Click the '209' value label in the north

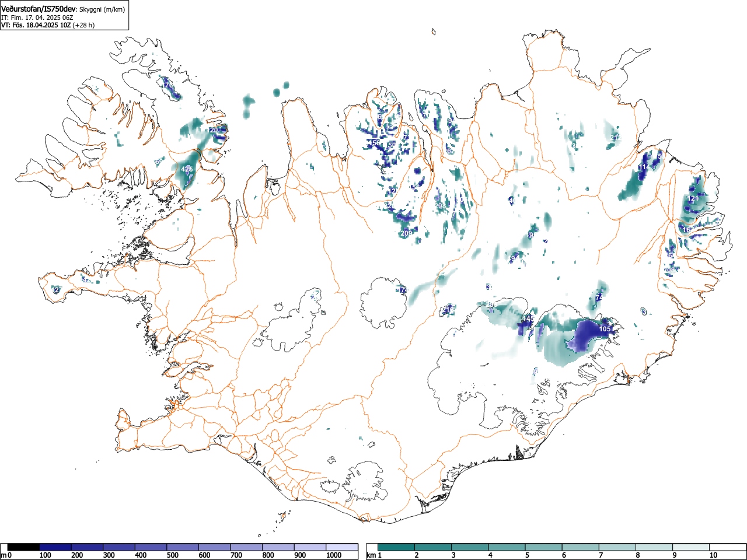(406, 233)
